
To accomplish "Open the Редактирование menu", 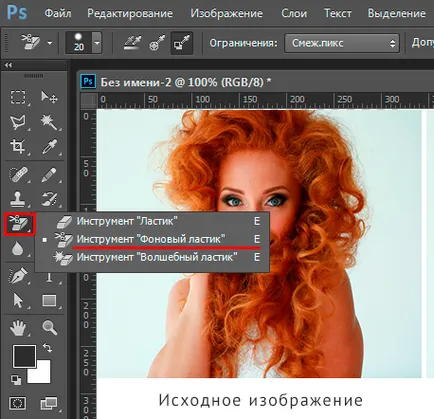I will [130, 13].
